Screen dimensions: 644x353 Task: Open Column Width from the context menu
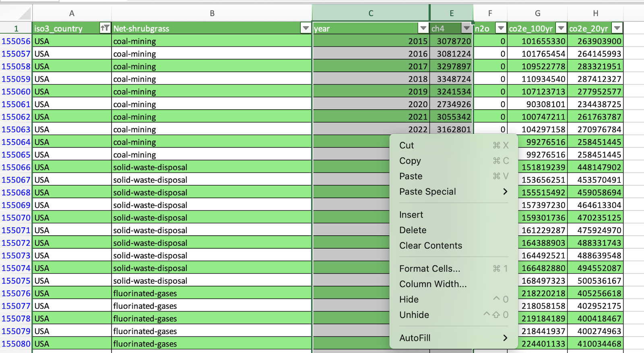pos(454,284)
